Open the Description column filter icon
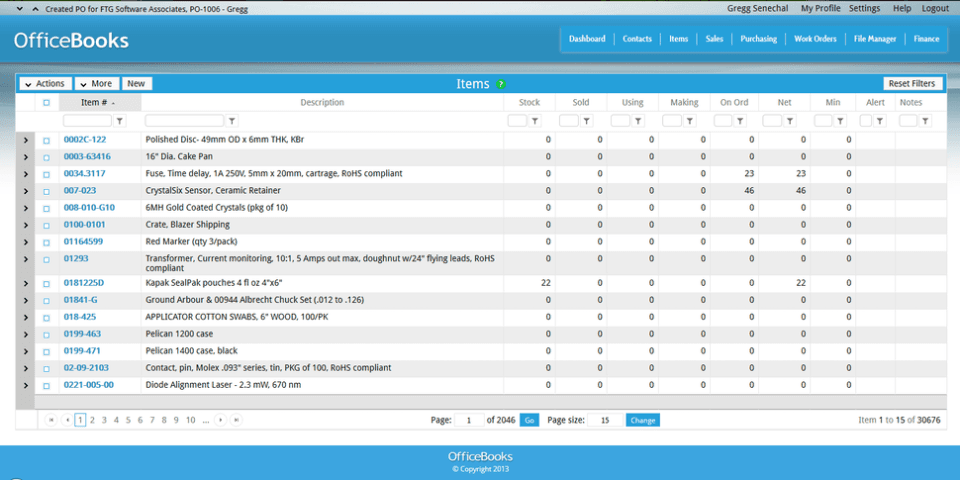 (x=232, y=121)
